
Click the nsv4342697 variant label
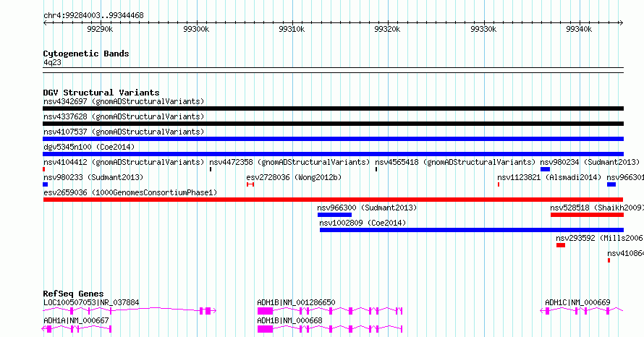[x=124, y=101]
